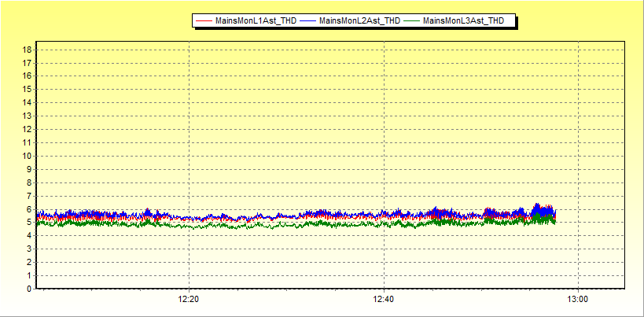Screen dimensions: 644x317
Task: Click the y-axis value 5
Action: tap(29, 223)
